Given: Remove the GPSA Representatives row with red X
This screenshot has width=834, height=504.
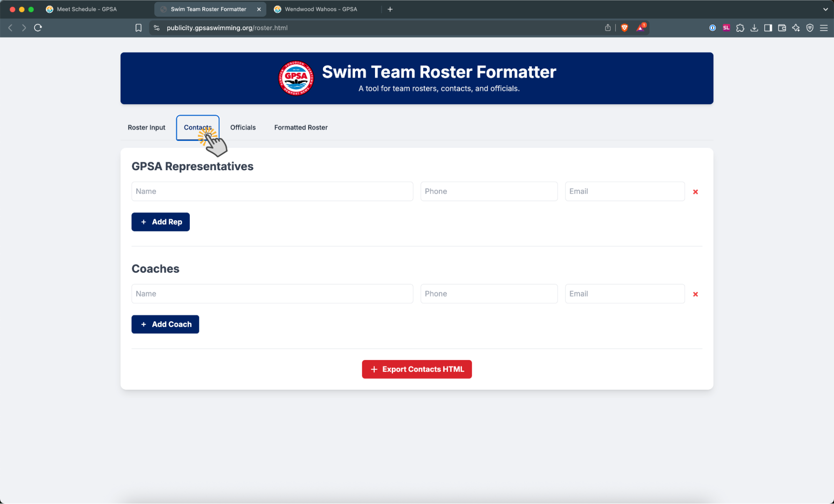Looking at the screenshot, I should point(695,192).
